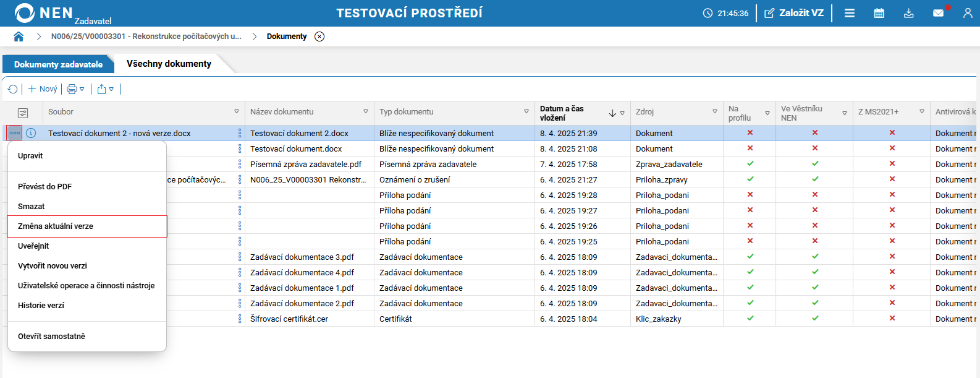Screen dimensions: 980x378
Task: Switch to 'Všechny dokumenty' tab
Action: 169,64
